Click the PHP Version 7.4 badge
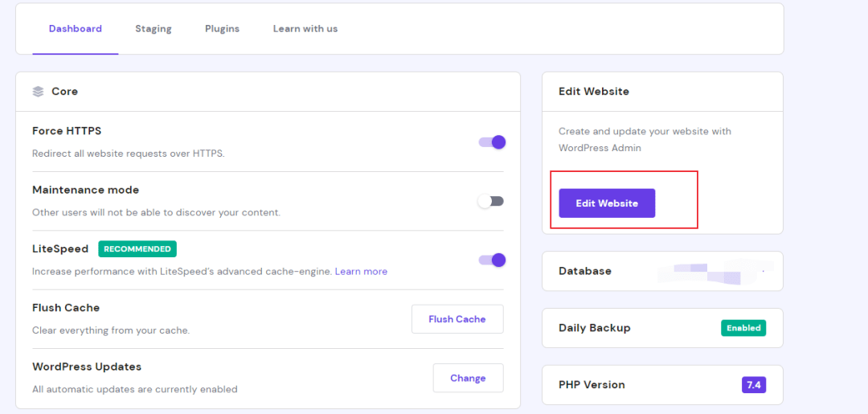Viewport: 868px width, 414px height. pos(753,385)
